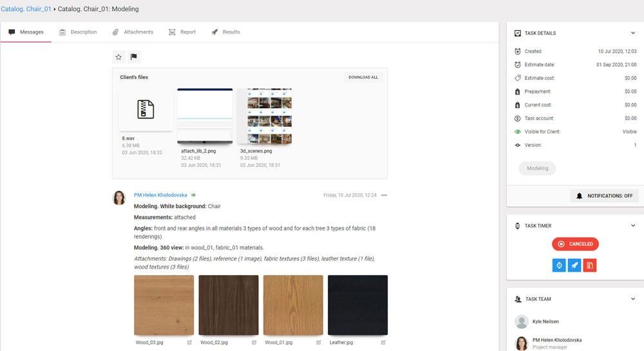Click the edit icon next to Wood_03.jpg
The width and height of the screenshot is (644, 351).
(189, 343)
